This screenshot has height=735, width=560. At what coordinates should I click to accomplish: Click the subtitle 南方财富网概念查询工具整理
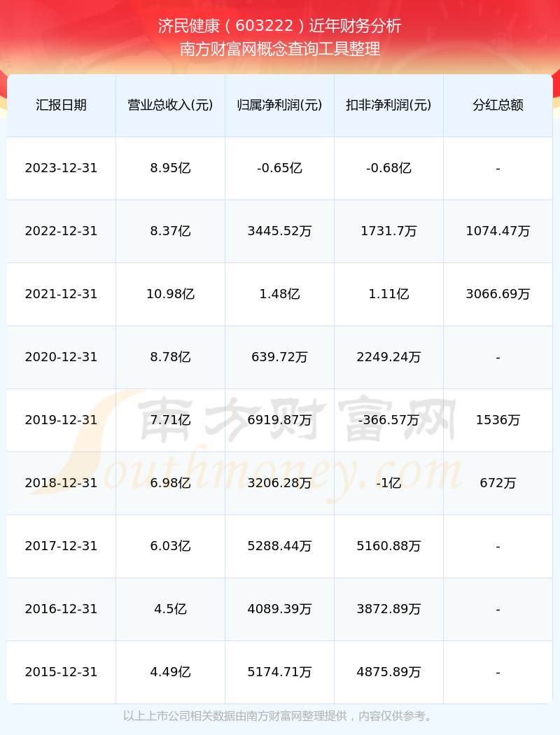(280, 49)
